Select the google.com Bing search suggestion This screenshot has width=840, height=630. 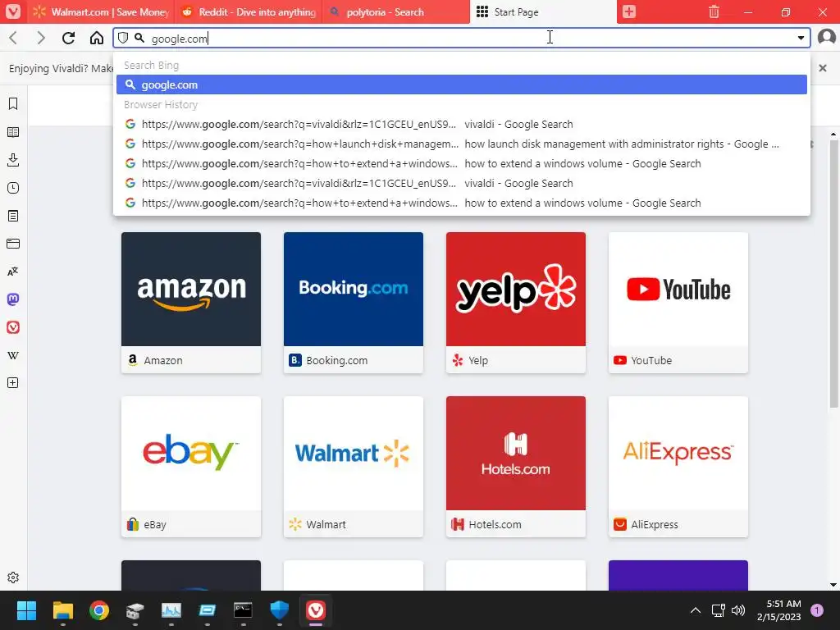coord(461,84)
